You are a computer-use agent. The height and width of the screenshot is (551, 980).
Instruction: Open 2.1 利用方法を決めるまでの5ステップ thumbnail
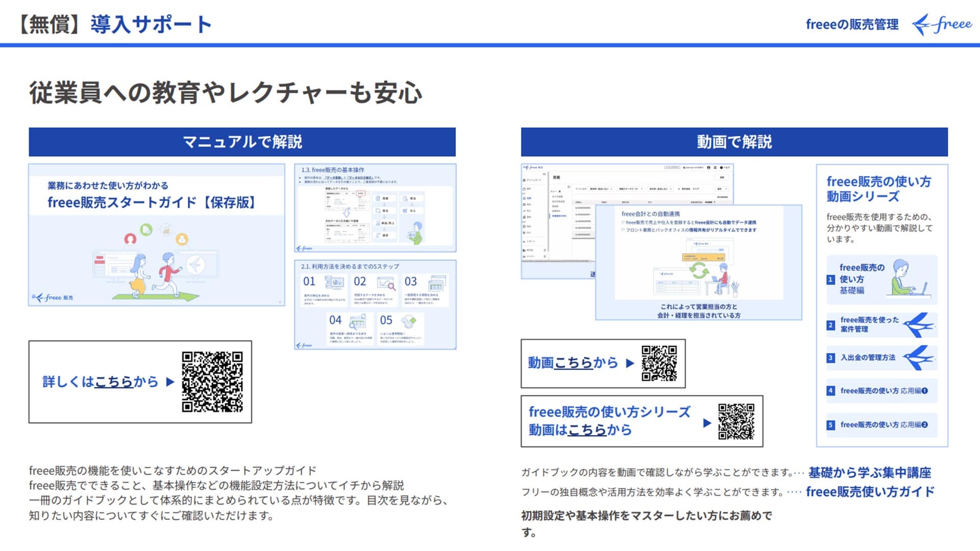pyautogui.click(x=375, y=305)
